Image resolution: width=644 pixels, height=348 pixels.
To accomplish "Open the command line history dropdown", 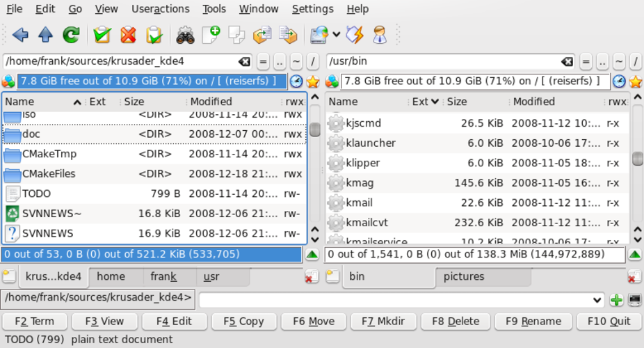I will coord(597,301).
